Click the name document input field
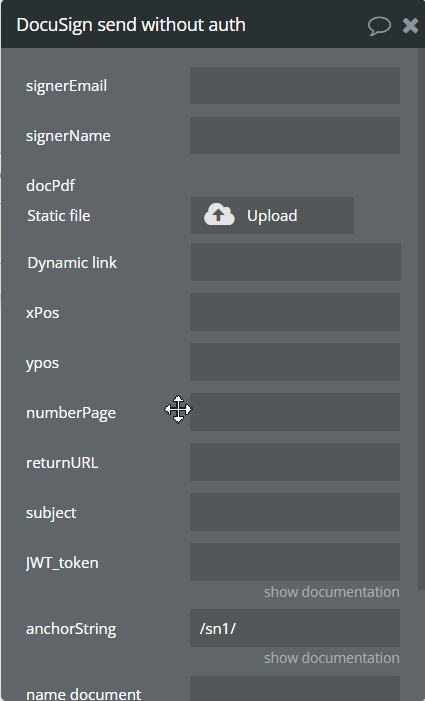Image resolution: width=425 pixels, height=701 pixels. click(295, 688)
